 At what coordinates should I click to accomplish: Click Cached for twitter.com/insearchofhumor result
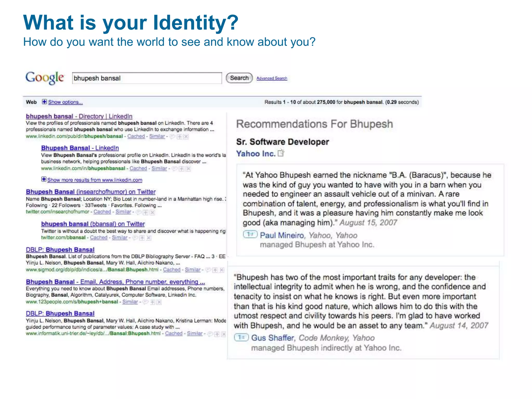[102, 212]
